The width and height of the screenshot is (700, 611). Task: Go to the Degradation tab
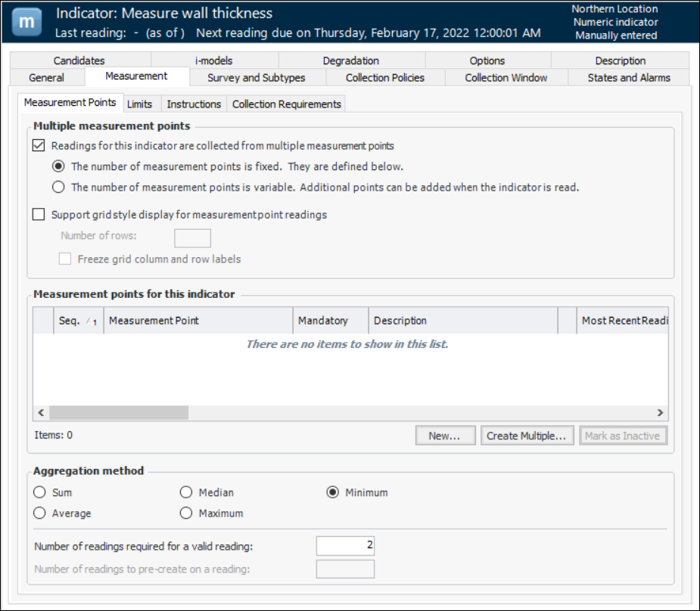click(350, 60)
